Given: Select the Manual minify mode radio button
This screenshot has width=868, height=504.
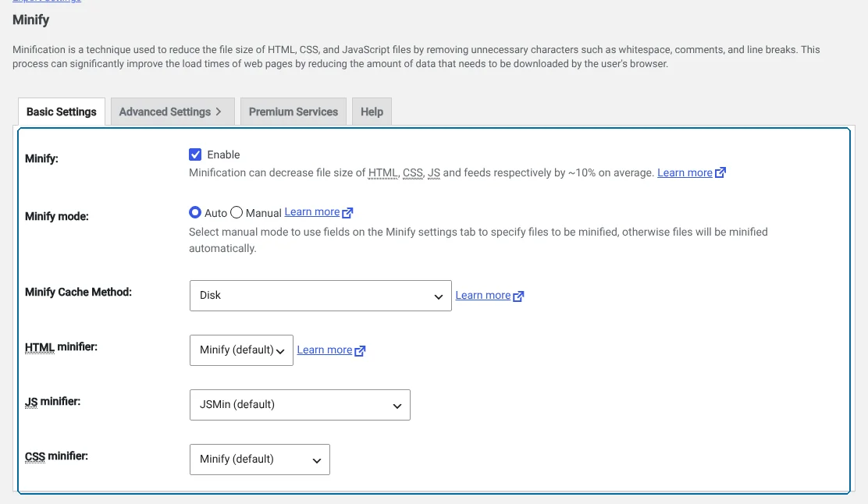Looking at the screenshot, I should tap(237, 212).
